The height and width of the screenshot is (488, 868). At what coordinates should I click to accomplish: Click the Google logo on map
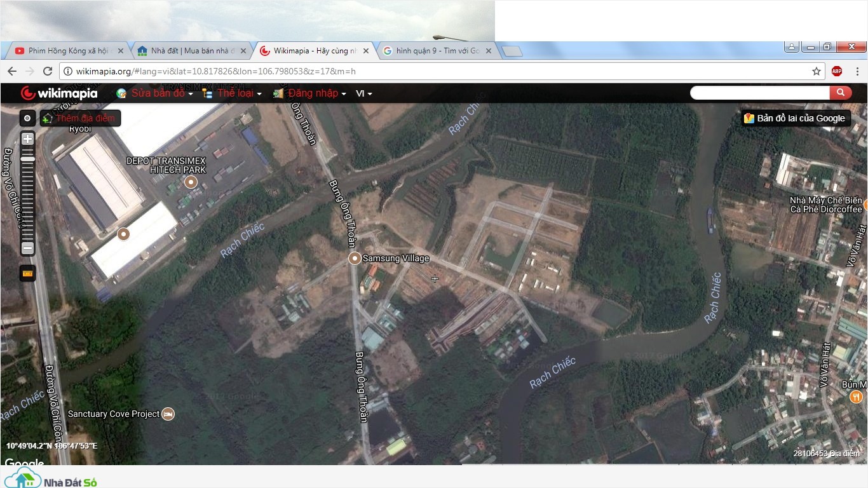pos(24,463)
